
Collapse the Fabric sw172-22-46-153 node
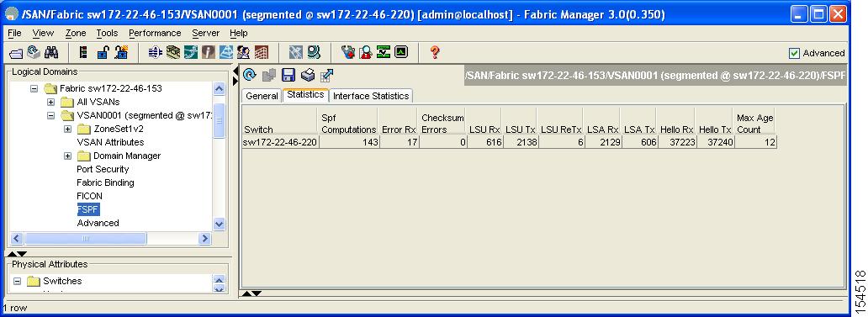[x=34, y=88]
